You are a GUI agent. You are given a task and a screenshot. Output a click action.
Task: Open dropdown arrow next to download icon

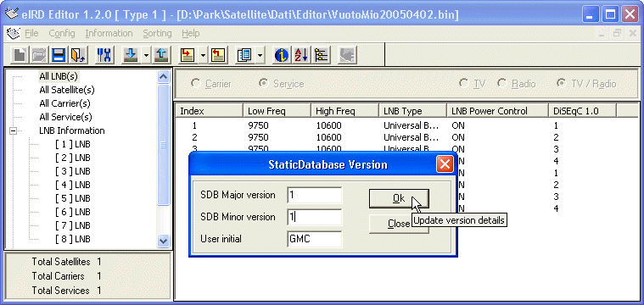[x=146, y=55]
